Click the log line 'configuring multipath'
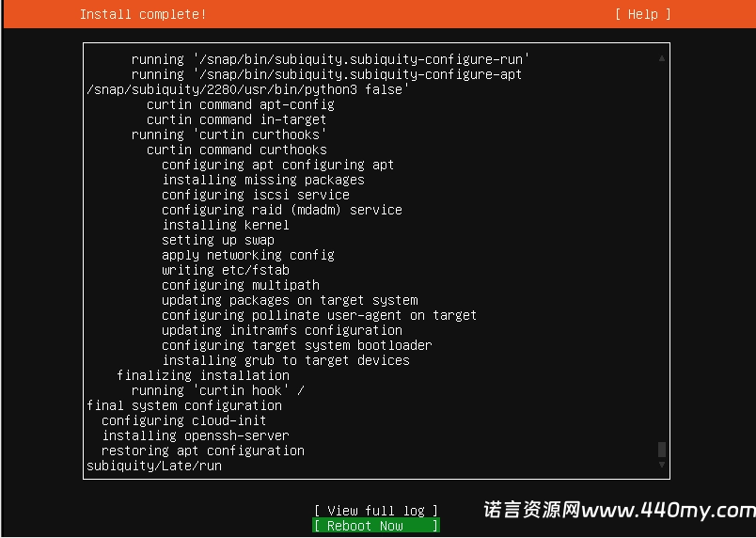The width and height of the screenshot is (756, 538). [x=241, y=284]
